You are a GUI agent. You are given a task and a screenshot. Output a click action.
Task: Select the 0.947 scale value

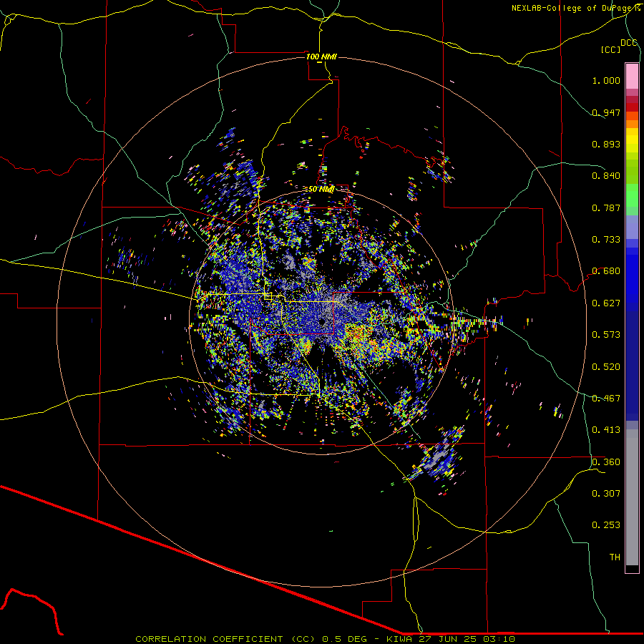(x=606, y=112)
